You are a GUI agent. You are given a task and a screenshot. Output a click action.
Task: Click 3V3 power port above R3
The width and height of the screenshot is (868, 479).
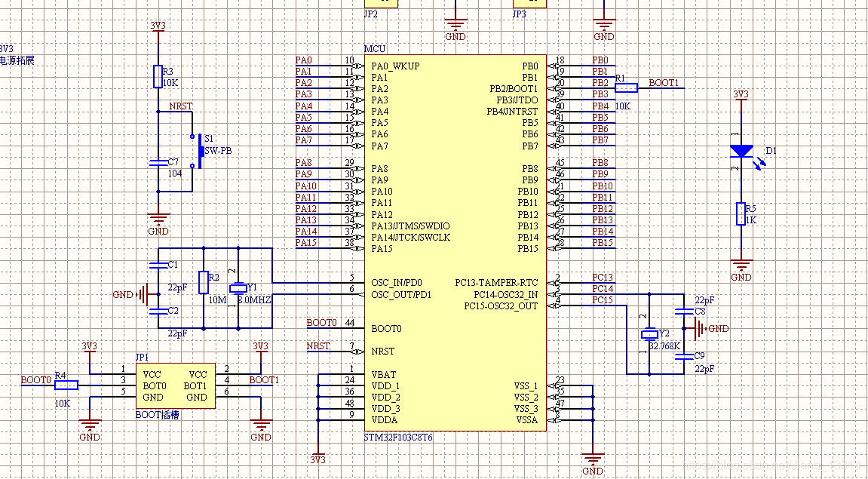[158, 26]
